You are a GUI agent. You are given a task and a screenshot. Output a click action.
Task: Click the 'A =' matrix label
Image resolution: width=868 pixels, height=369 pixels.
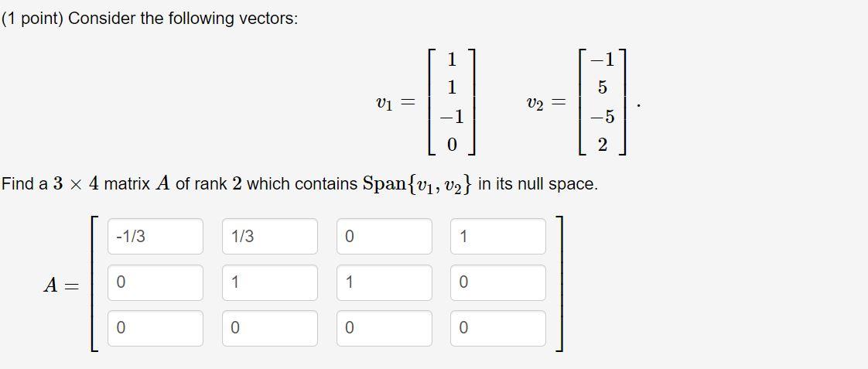click(61, 285)
